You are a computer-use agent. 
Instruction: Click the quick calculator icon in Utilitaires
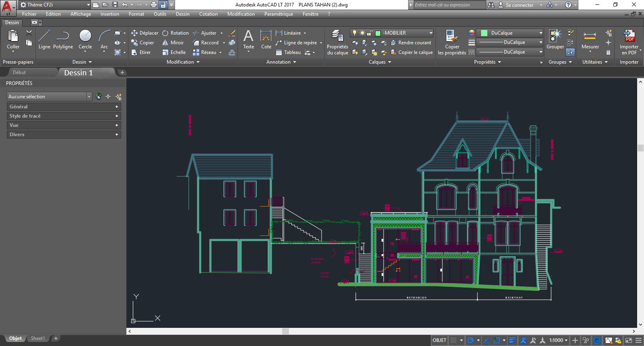click(x=608, y=52)
